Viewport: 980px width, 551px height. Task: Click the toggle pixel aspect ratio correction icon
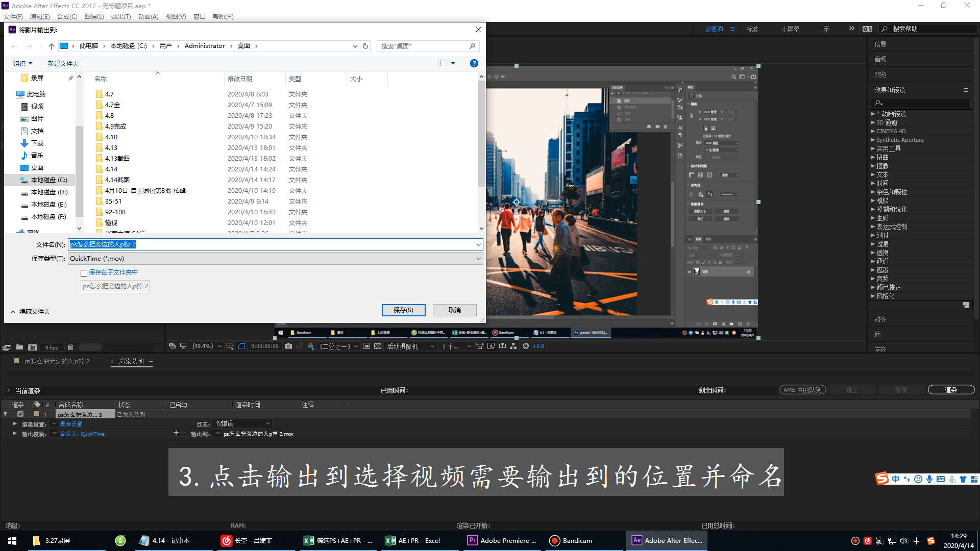479,346
